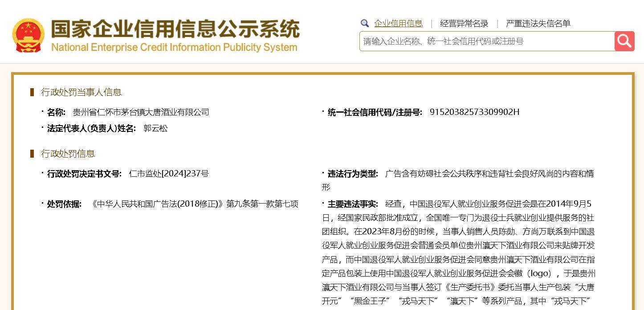644x310 pixels.
Task: Click the 主要违法事实 paragraph body text
Action: point(459,253)
